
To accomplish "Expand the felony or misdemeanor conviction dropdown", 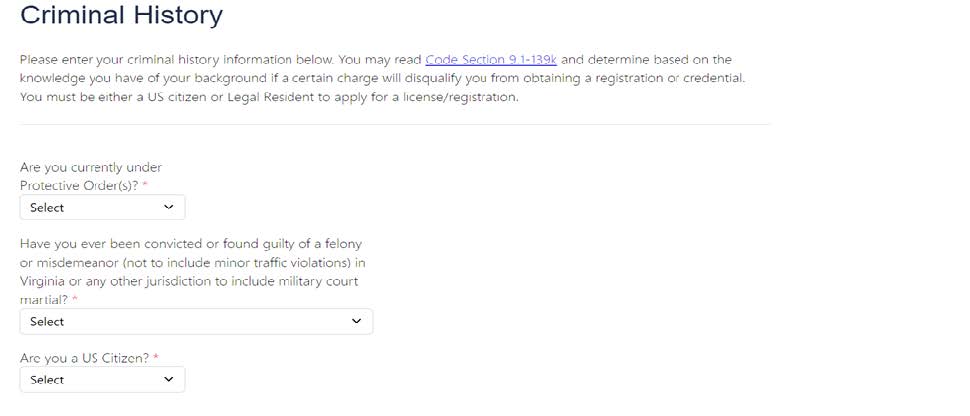I will [x=196, y=321].
